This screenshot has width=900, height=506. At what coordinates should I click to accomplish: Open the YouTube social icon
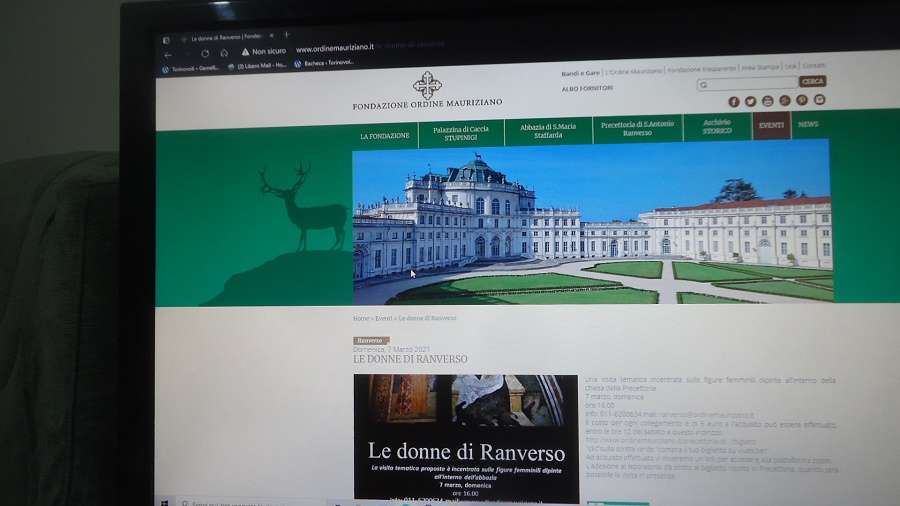point(767,101)
